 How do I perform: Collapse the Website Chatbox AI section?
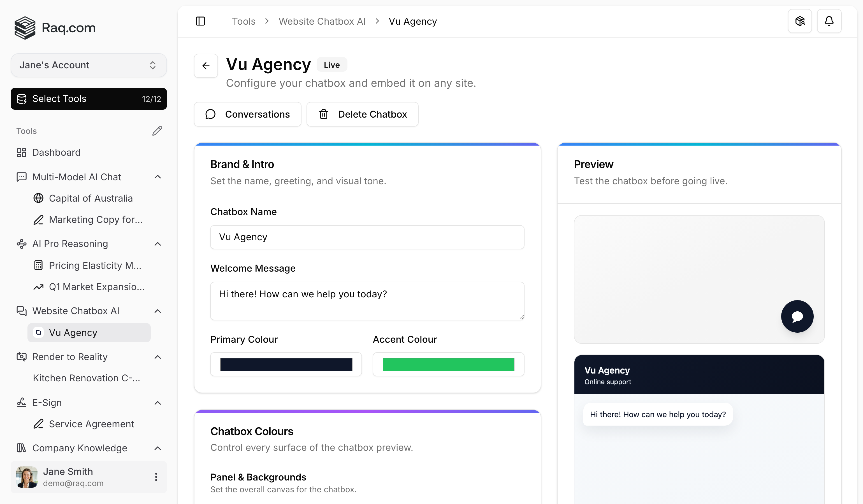tap(157, 311)
